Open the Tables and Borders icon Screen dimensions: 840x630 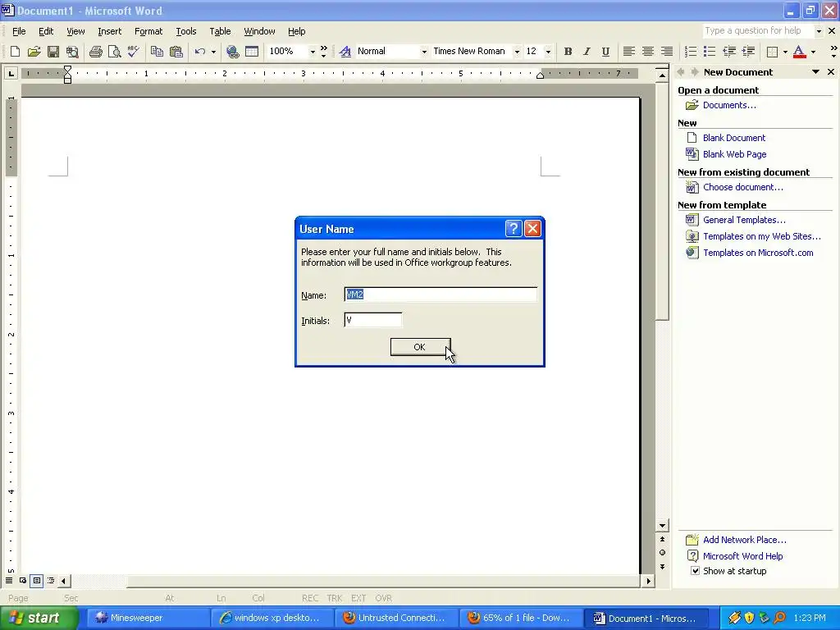point(252,52)
